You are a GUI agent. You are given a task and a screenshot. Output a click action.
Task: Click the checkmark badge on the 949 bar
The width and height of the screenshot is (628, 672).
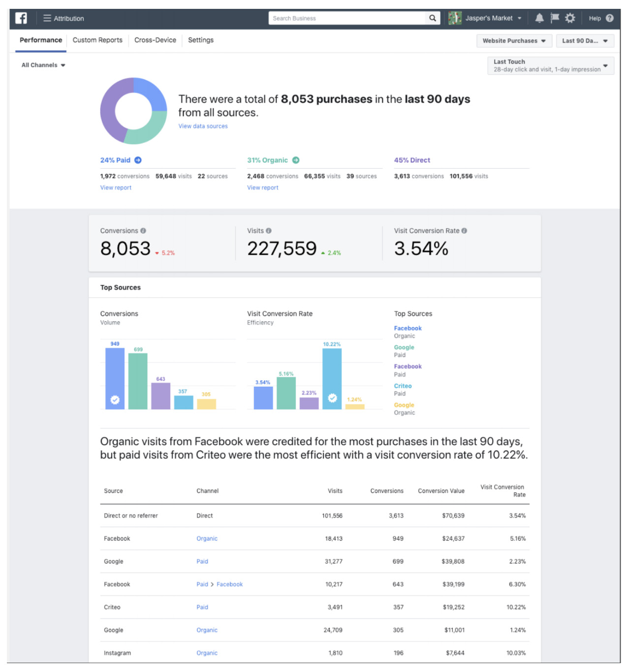pyautogui.click(x=115, y=400)
